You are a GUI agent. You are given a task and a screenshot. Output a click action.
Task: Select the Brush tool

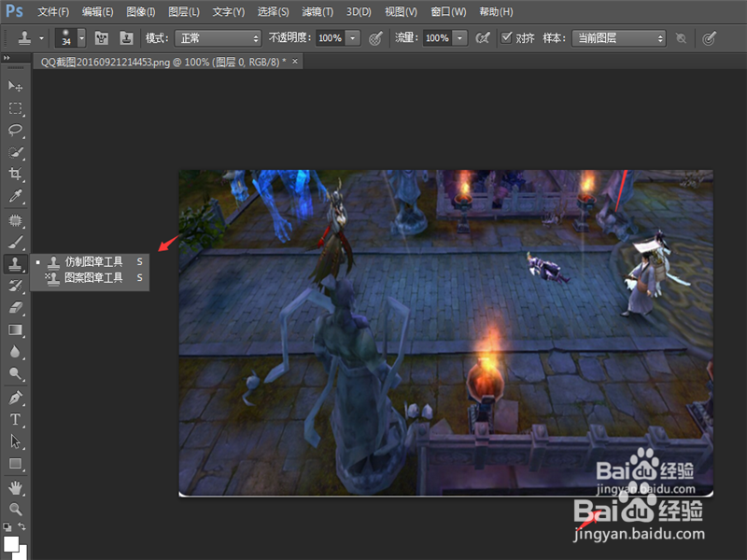15,243
